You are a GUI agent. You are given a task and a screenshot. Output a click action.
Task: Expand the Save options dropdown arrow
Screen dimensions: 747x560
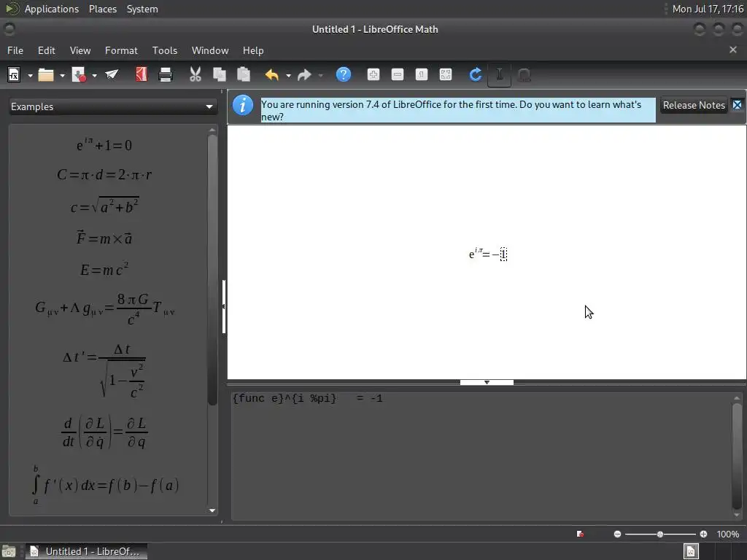[x=94, y=75]
